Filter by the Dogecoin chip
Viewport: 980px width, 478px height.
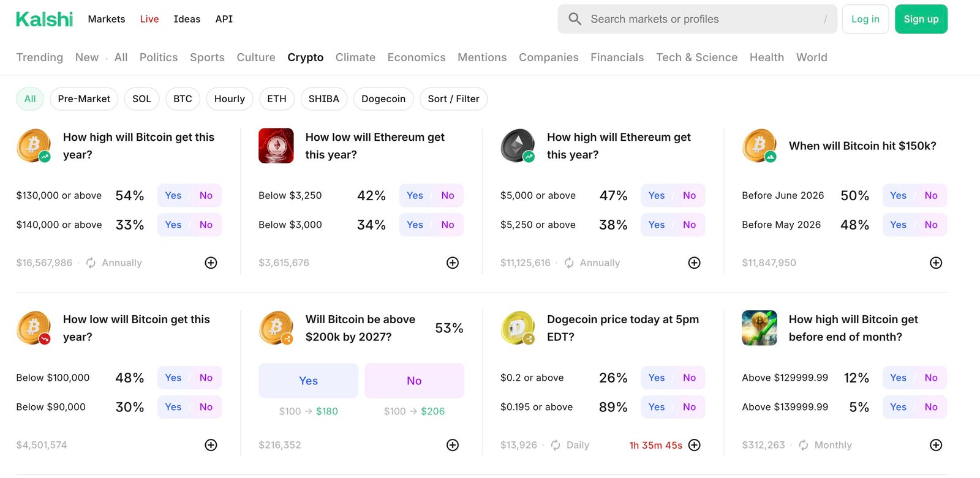pyautogui.click(x=383, y=99)
